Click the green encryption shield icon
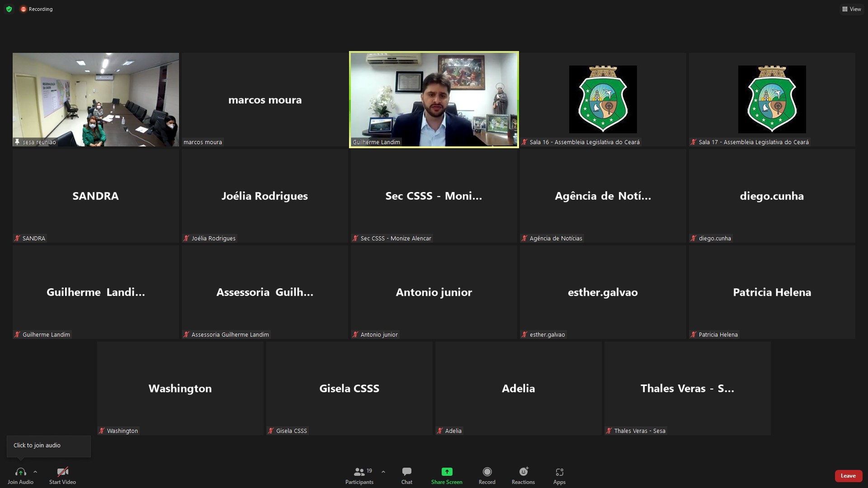 pyautogui.click(x=9, y=9)
